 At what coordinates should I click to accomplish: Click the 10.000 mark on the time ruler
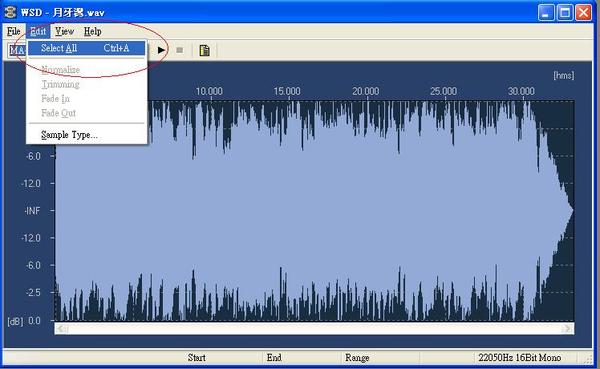209,91
